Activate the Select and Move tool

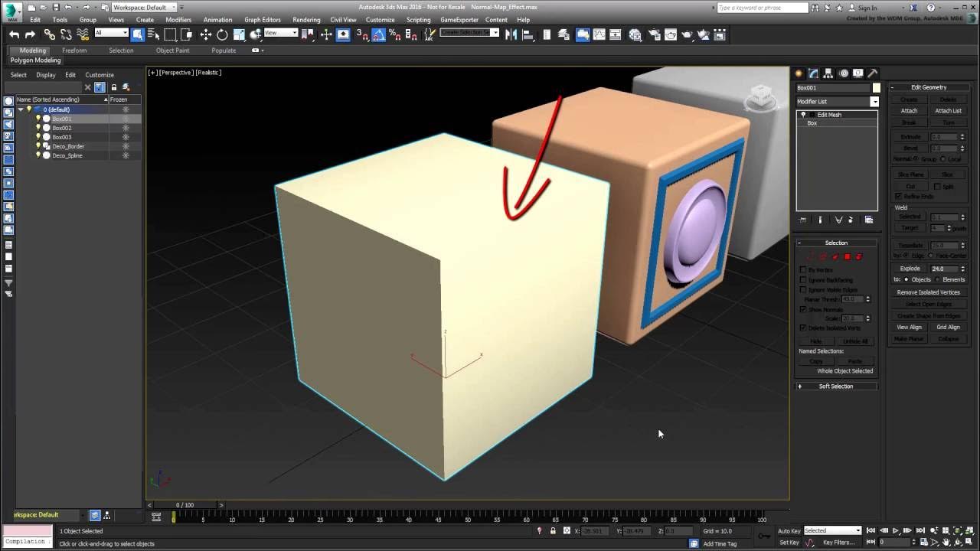(x=205, y=34)
